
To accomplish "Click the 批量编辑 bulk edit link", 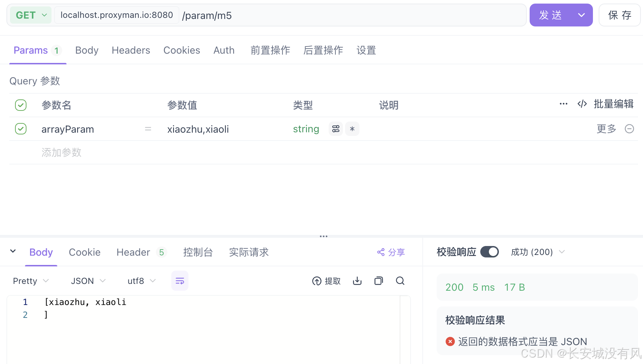I will pyautogui.click(x=614, y=104).
